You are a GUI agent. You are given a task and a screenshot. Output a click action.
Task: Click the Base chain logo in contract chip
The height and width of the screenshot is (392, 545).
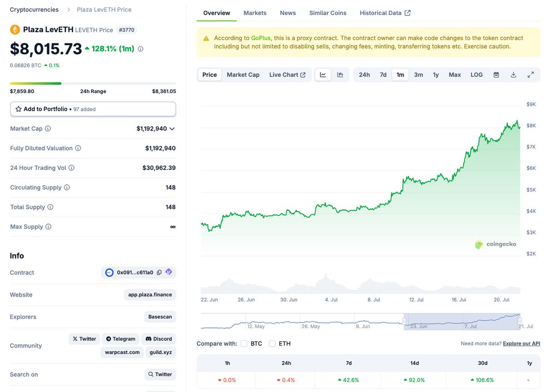pos(109,273)
